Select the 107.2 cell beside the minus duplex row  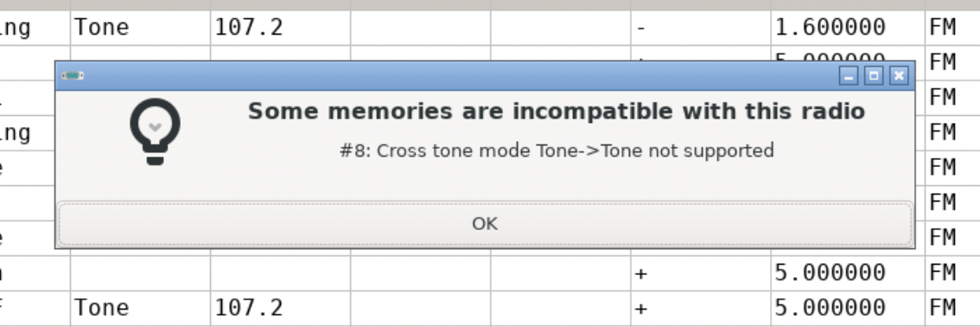280,28
